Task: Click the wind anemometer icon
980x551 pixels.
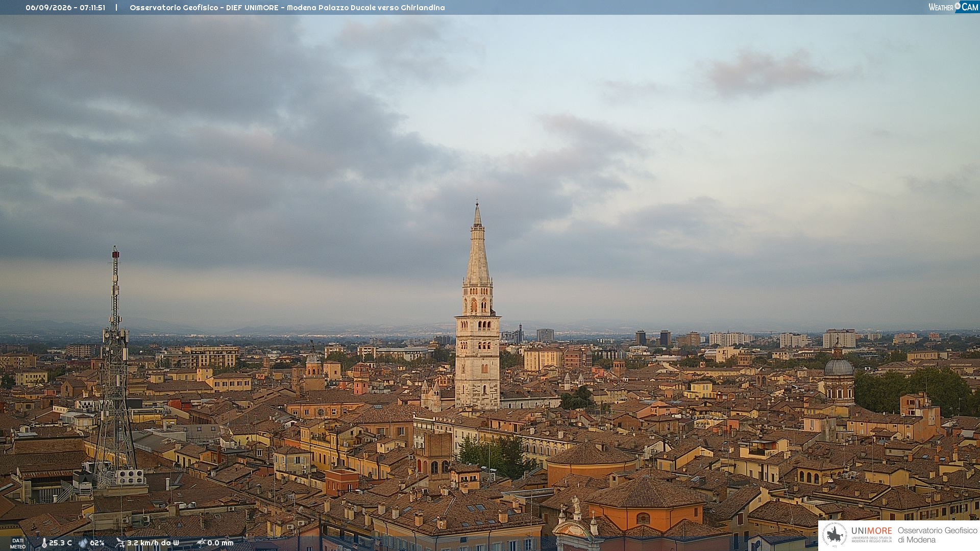Action: [x=120, y=543]
